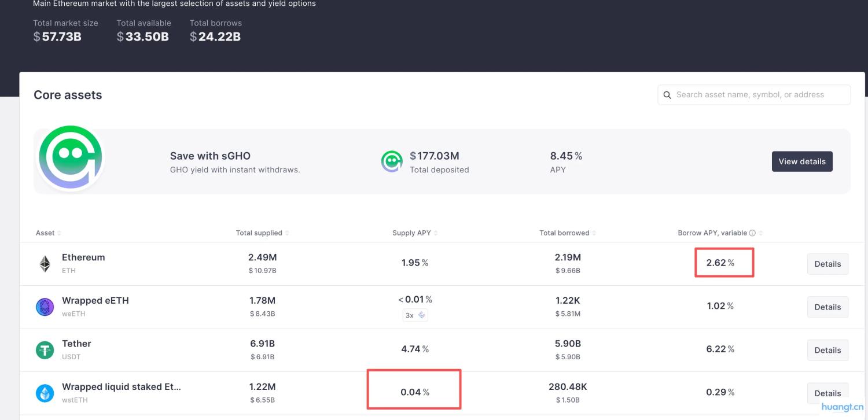Open Details for the Wrapped eETH row
Screen dimensions: 868x420
827,307
